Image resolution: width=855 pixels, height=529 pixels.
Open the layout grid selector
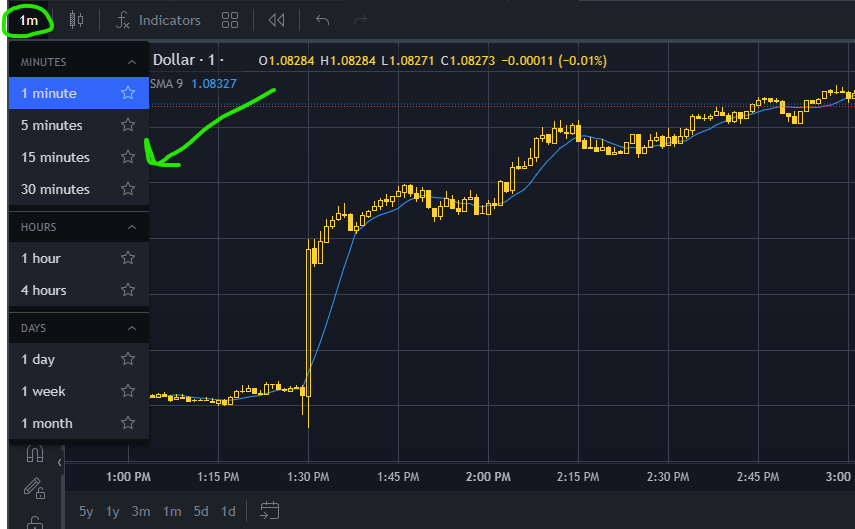(x=230, y=20)
